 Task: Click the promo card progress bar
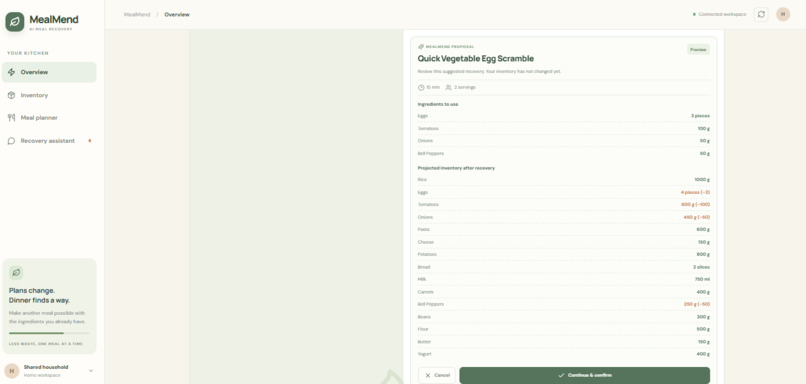49,333
